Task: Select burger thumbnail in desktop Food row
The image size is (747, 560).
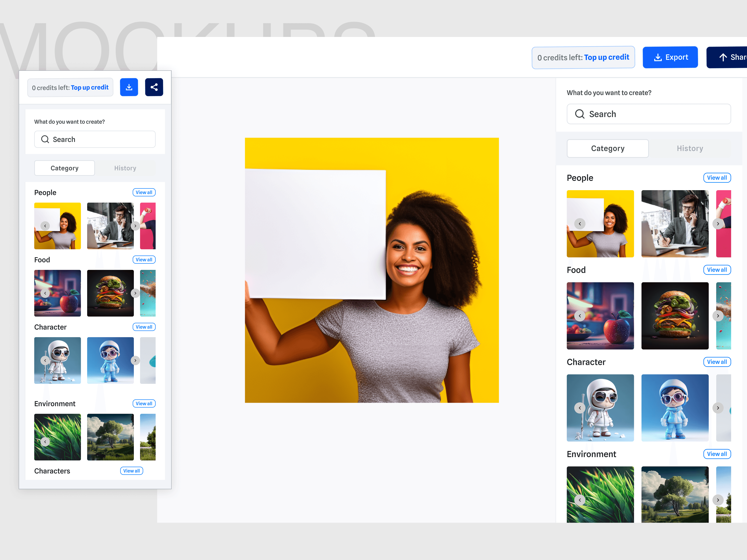Action: tap(675, 316)
